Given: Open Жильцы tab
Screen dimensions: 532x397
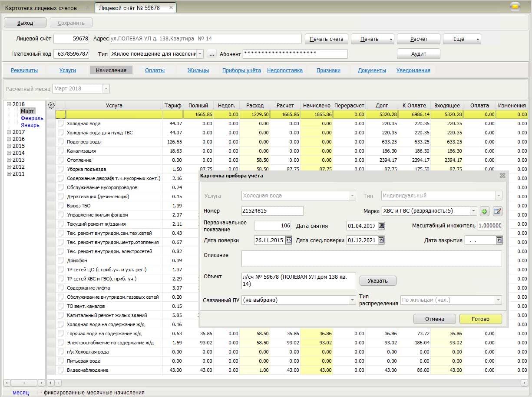Looking at the screenshot, I should point(198,70).
